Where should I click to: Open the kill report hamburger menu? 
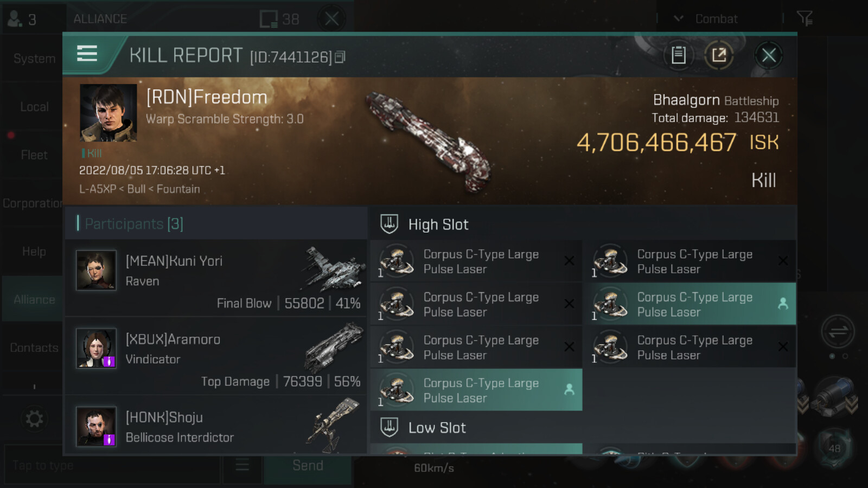(87, 54)
